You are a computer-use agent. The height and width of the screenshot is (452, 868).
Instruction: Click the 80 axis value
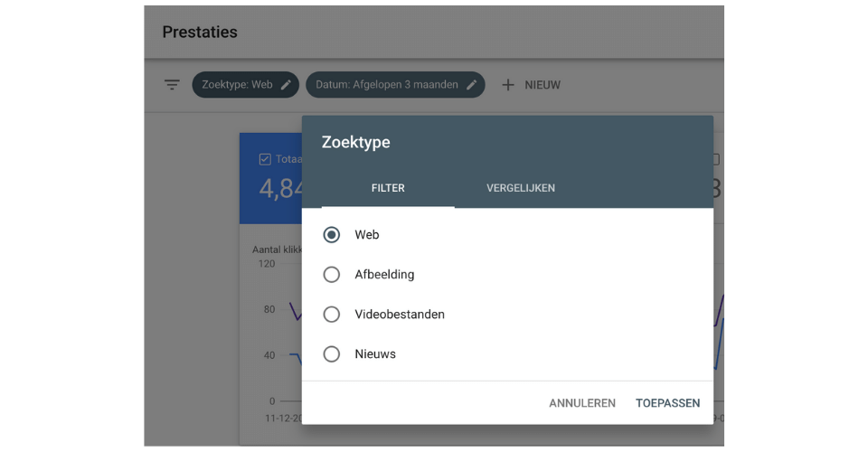(x=269, y=309)
